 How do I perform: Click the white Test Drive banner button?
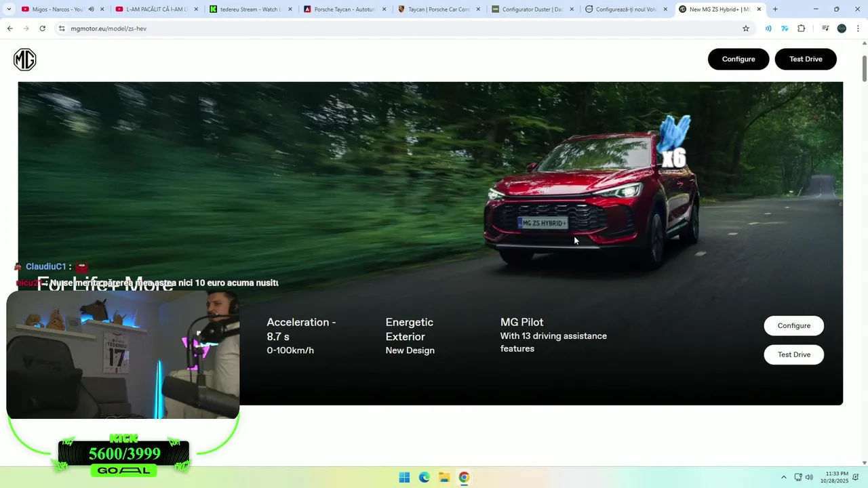(793, 354)
